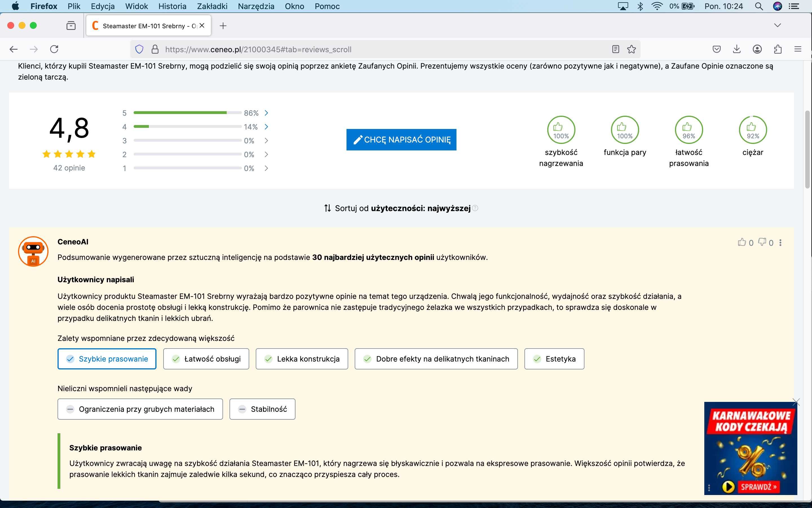
Task: Select Ograniczenia przy grubych materiałach chip
Action: [x=140, y=409]
